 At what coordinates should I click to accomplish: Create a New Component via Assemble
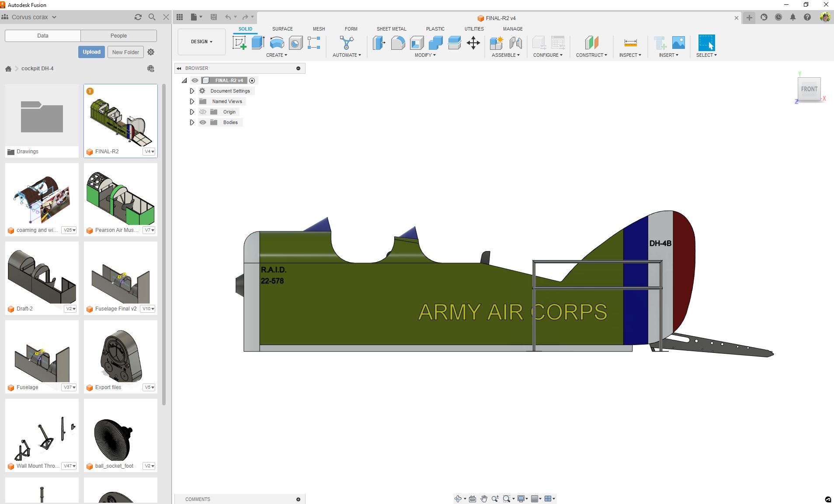click(x=497, y=43)
